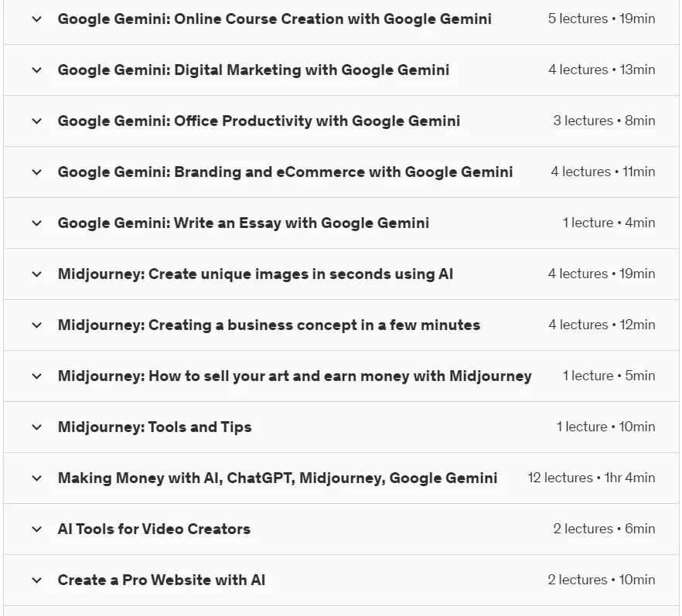The width and height of the screenshot is (682, 616).
Task: Open 'Midjourney: Creating a business concept' title
Action: pos(269,325)
